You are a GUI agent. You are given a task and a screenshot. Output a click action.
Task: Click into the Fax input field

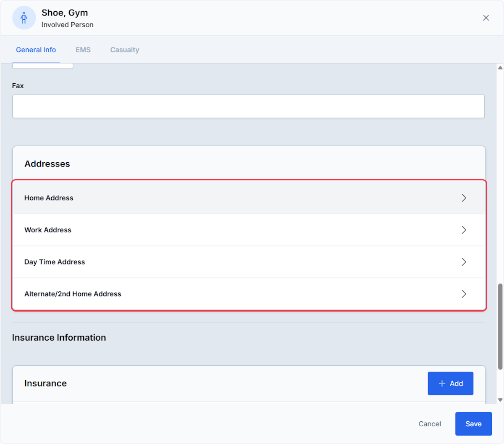pyautogui.click(x=248, y=106)
